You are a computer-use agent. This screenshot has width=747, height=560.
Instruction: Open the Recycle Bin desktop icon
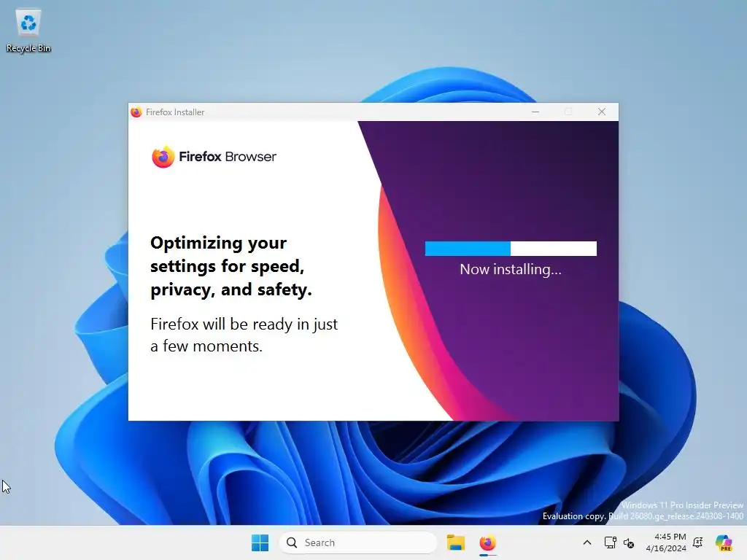(x=28, y=31)
